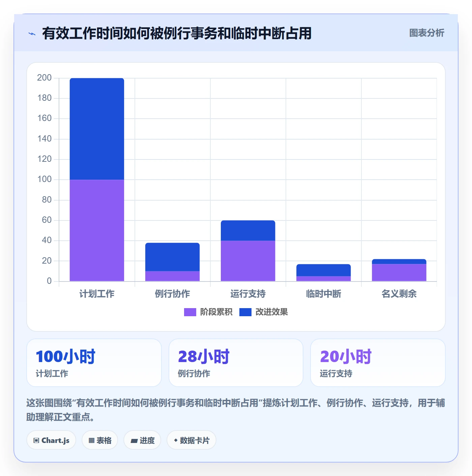Select the purple segment of the 名义剩余 bar

[399, 272]
